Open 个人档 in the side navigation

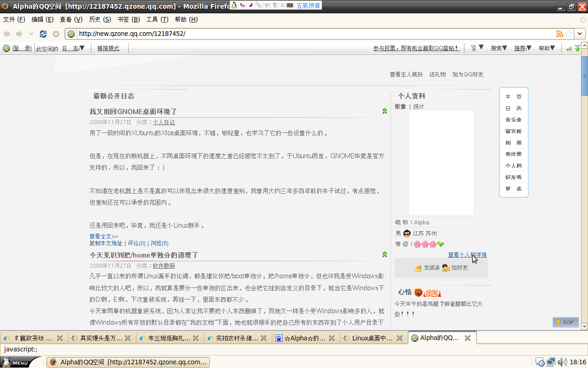514,166
